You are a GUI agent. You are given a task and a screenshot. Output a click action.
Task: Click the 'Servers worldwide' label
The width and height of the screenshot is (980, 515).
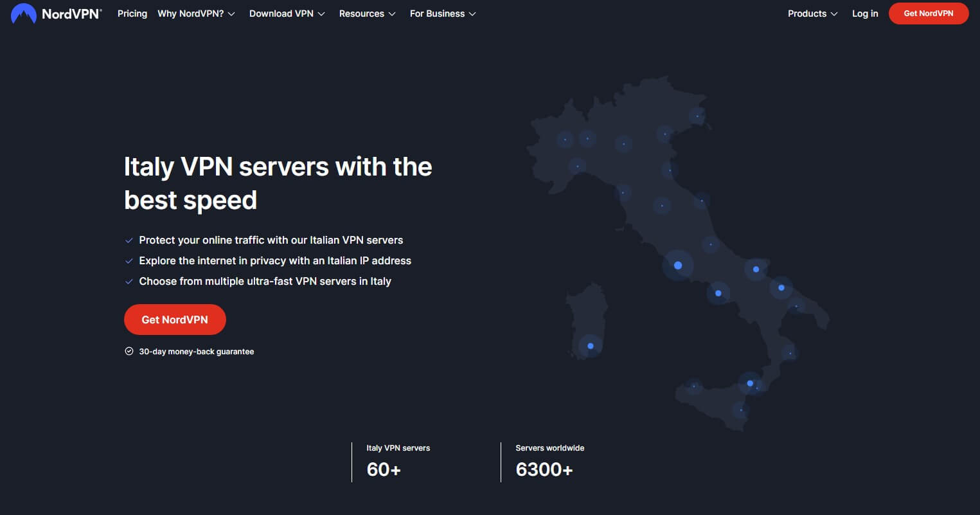tap(550, 448)
